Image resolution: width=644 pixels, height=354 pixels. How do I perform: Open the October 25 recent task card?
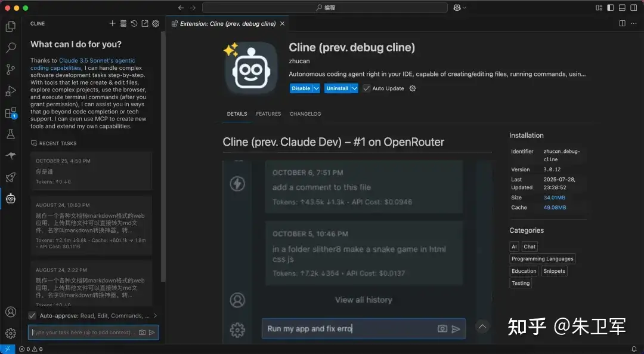pos(91,171)
